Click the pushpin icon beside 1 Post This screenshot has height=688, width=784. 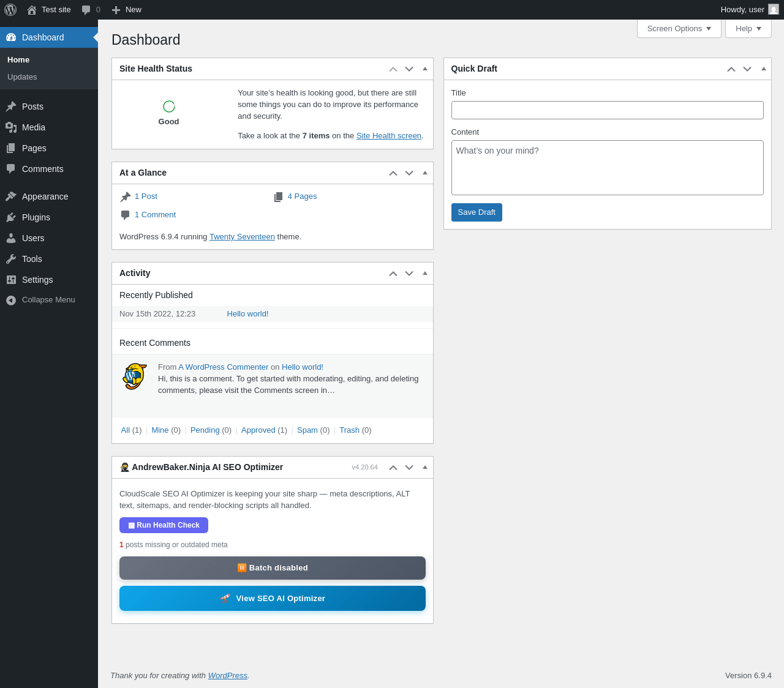(x=126, y=196)
